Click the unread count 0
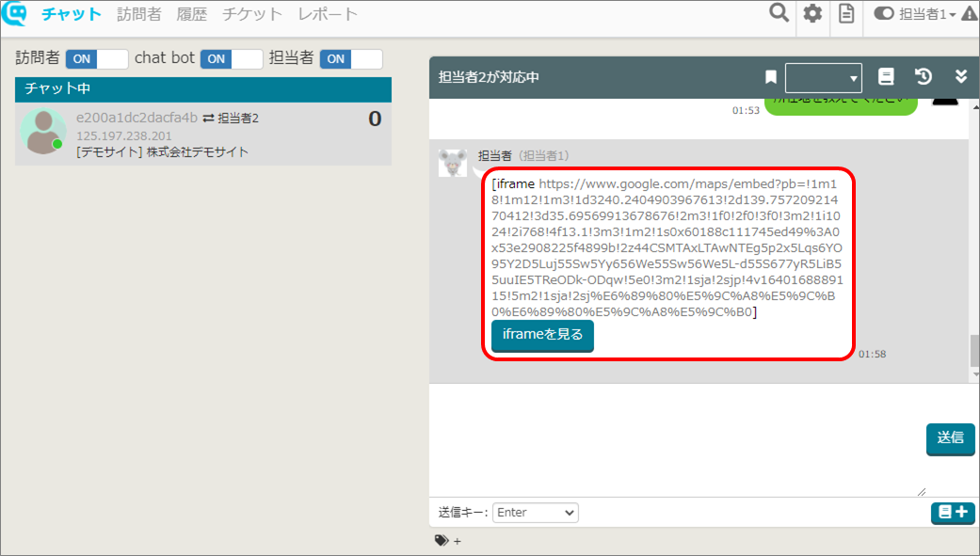980x556 pixels. click(x=375, y=119)
